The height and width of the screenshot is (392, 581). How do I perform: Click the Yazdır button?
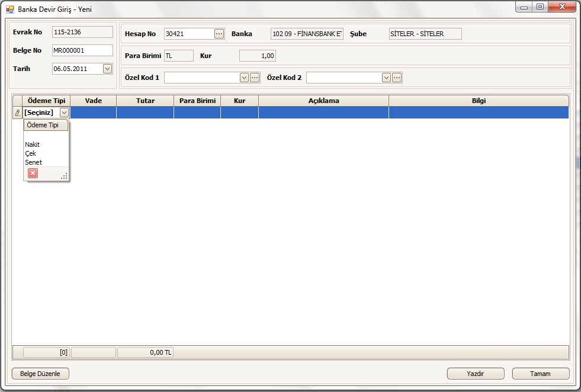click(476, 374)
